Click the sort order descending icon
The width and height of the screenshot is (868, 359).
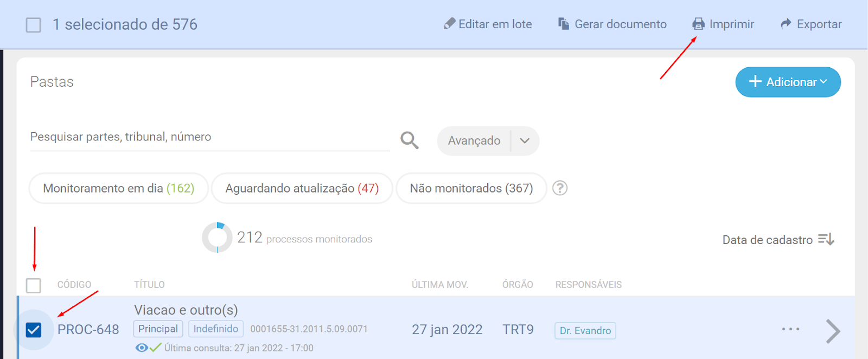[x=826, y=239]
